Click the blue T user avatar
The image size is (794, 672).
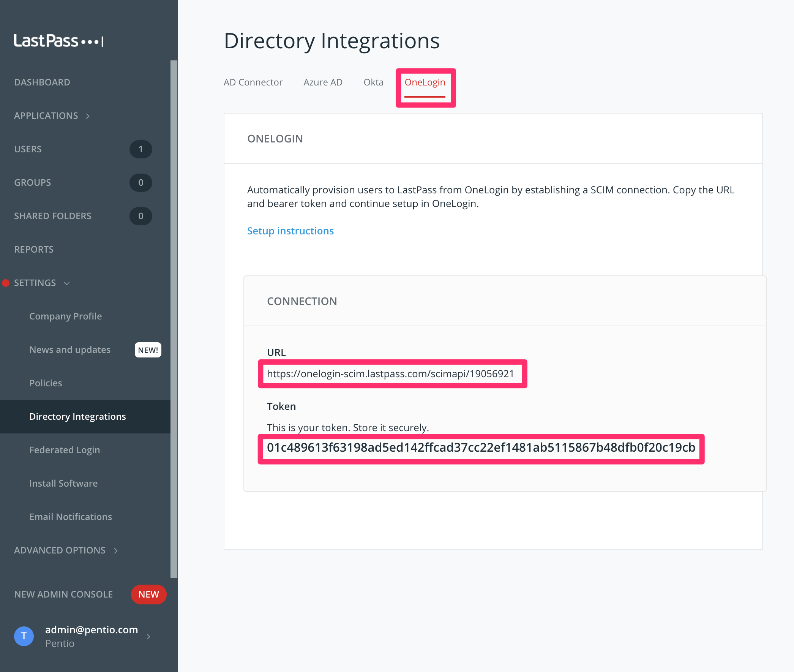(24, 636)
